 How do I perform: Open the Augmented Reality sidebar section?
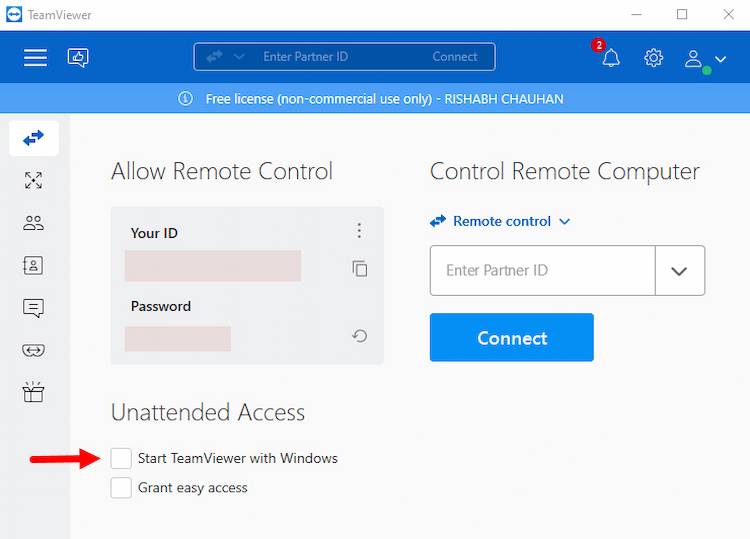(x=34, y=351)
